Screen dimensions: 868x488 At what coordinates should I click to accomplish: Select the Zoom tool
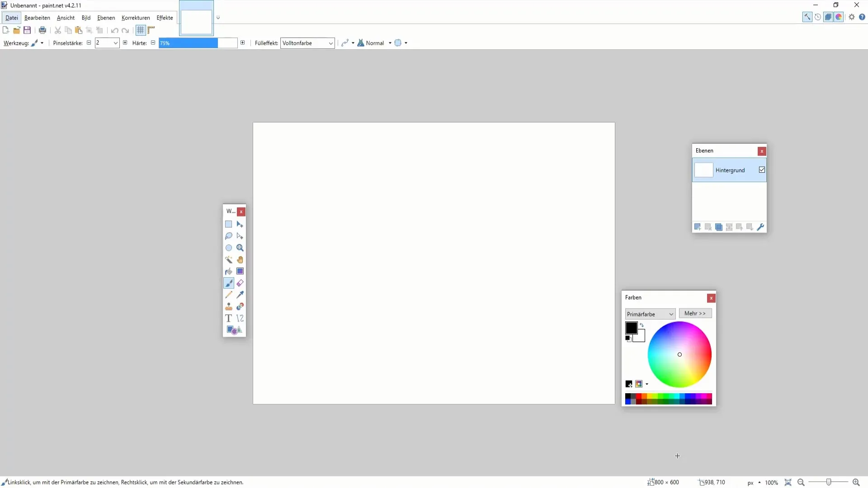(240, 247)
